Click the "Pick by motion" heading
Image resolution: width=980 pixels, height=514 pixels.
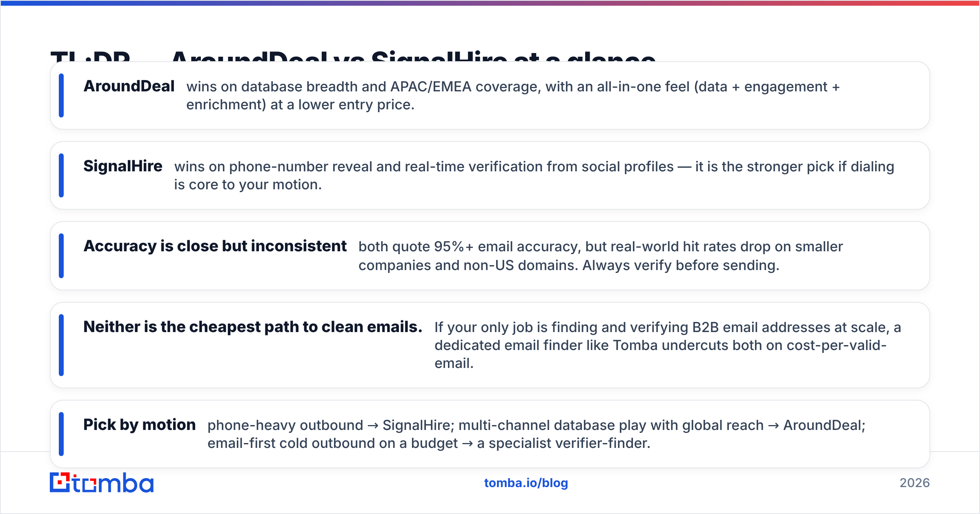click(x=140, y=425)
